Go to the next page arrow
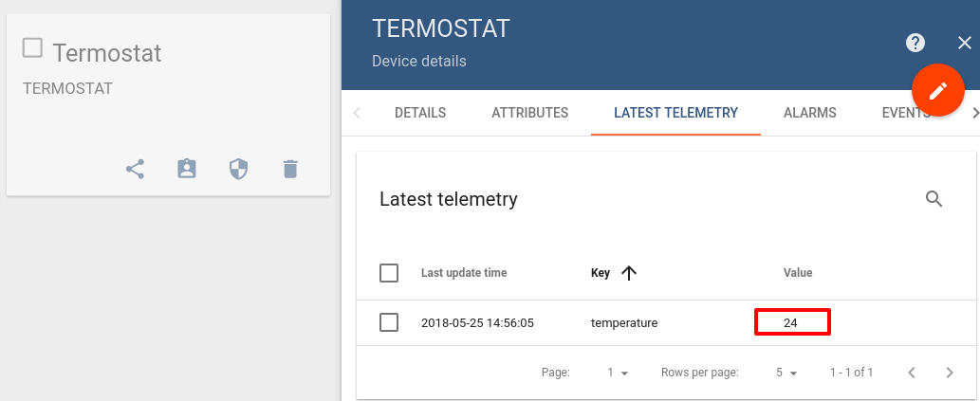The height and width of the screenshot is (401, 980). pyautogui.click(x=950, y=373)
